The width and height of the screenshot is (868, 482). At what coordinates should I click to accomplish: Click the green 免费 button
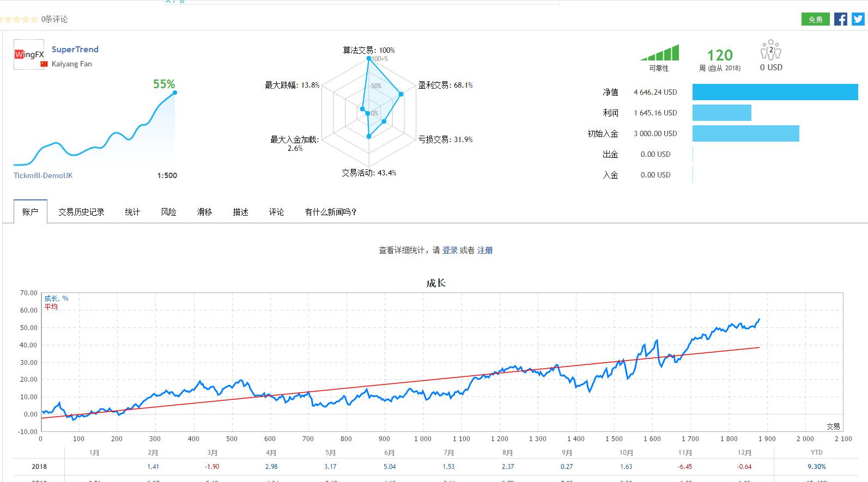[815, 19]
